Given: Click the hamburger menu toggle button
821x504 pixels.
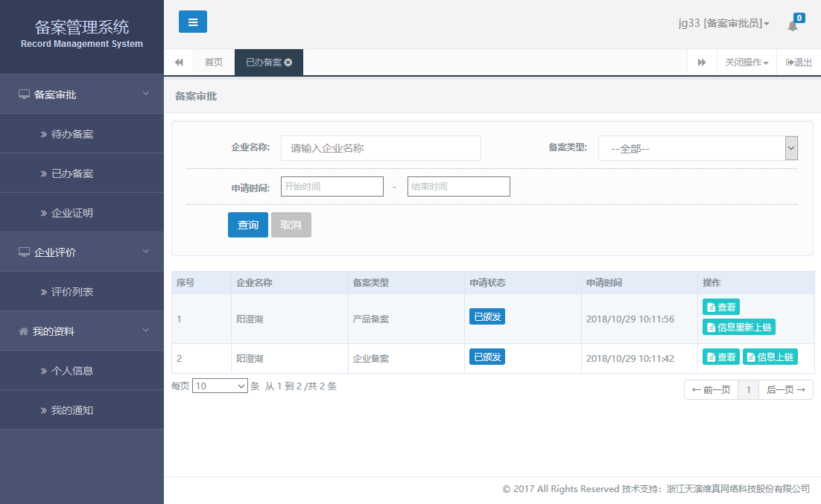Looking at the screenshot, I should 192,22.
